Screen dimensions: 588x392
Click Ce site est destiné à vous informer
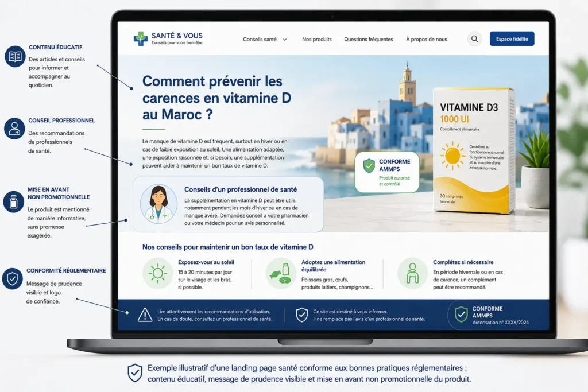pos(350,312)
